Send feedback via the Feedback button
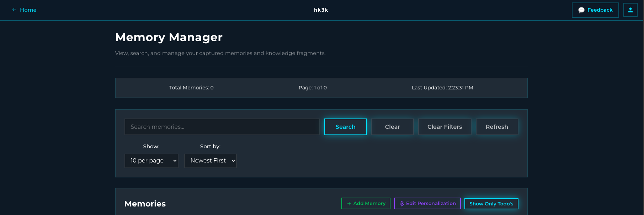644x215 pixels. (x=600, y=10)
